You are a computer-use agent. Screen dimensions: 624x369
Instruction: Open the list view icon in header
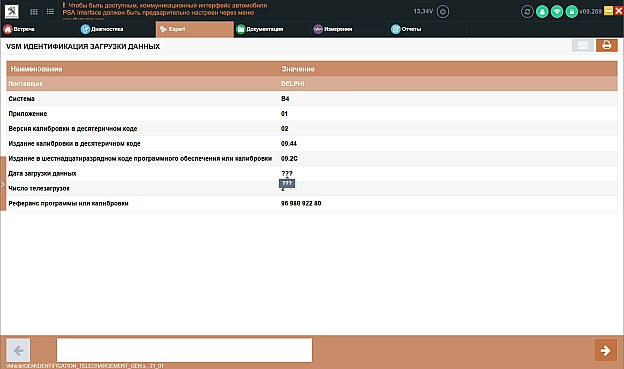point(50,12)
